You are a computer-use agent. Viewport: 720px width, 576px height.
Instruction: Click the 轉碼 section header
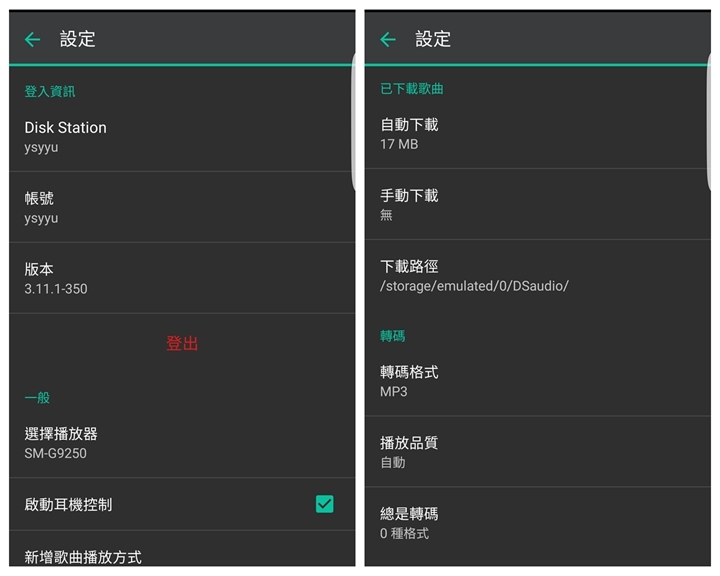tap(393, 336)
